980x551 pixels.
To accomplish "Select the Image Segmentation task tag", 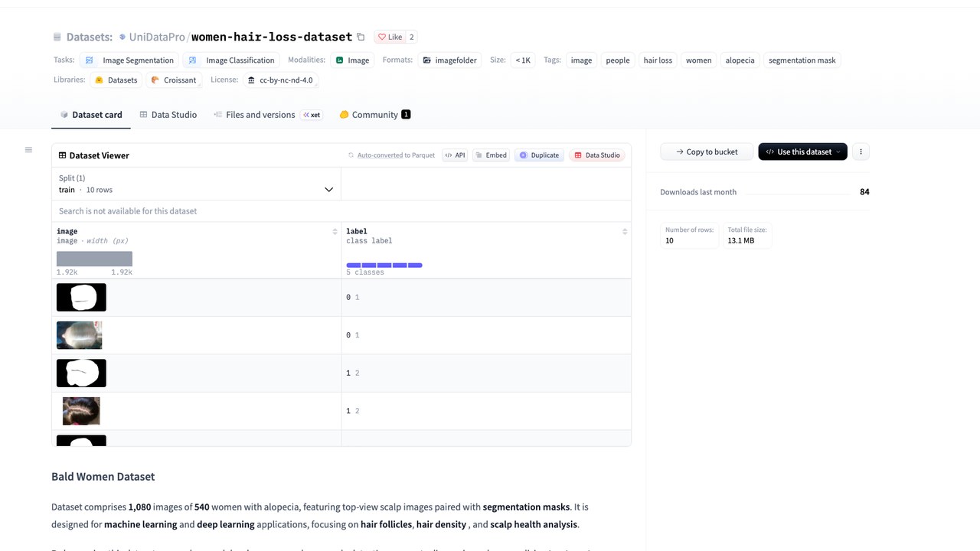I will coord(129,60).
